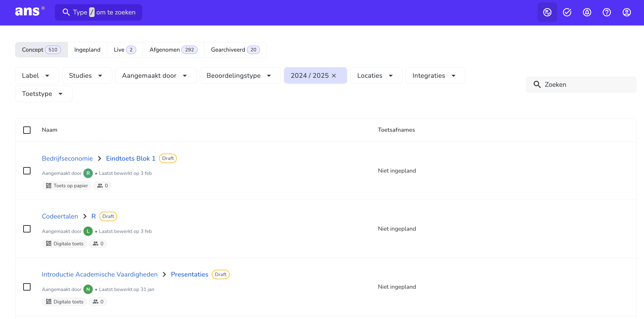Switch to the Gearchiveerd tab
644x319 pixels.
pyautogui.click(x=235, y=50)
